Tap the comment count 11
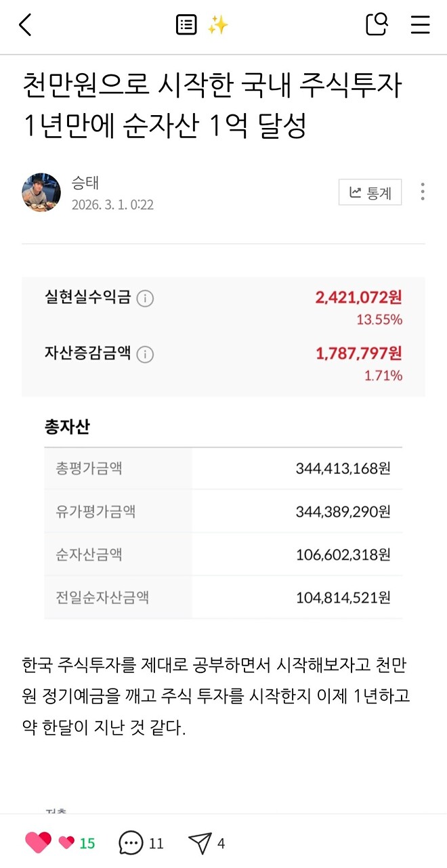Screen dimensions: 447x868 156,843
